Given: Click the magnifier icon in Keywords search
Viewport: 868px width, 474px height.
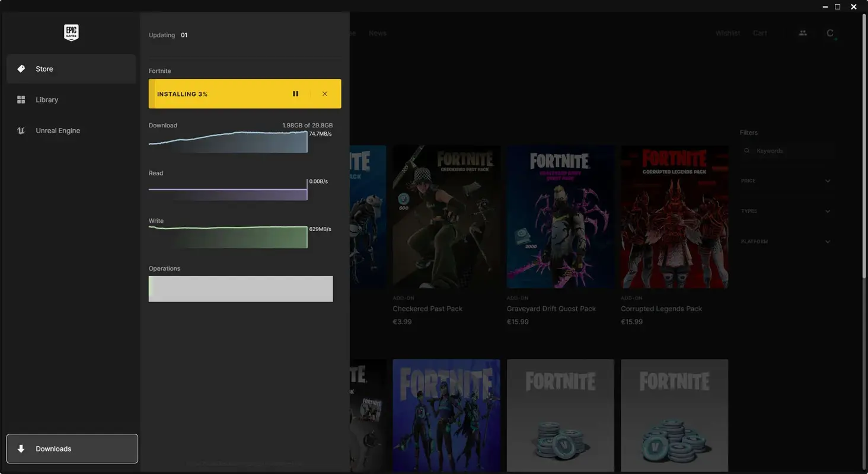Looking at the screenshot, I should pyautogui.click(x=746, y=150).
